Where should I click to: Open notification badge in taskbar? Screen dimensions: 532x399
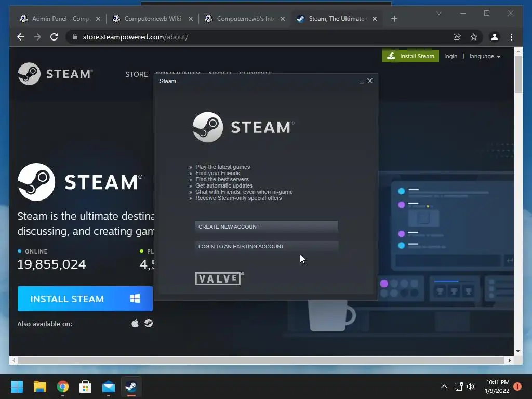517,387
